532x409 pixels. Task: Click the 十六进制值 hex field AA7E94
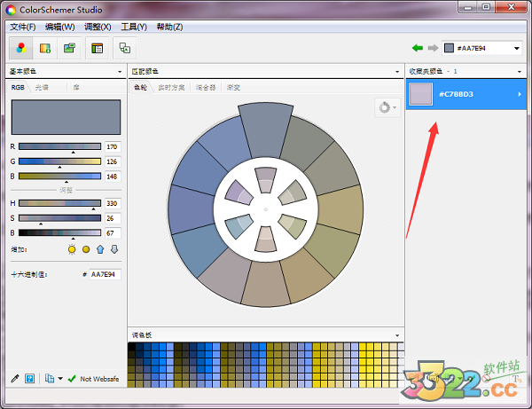coord(105,274)
